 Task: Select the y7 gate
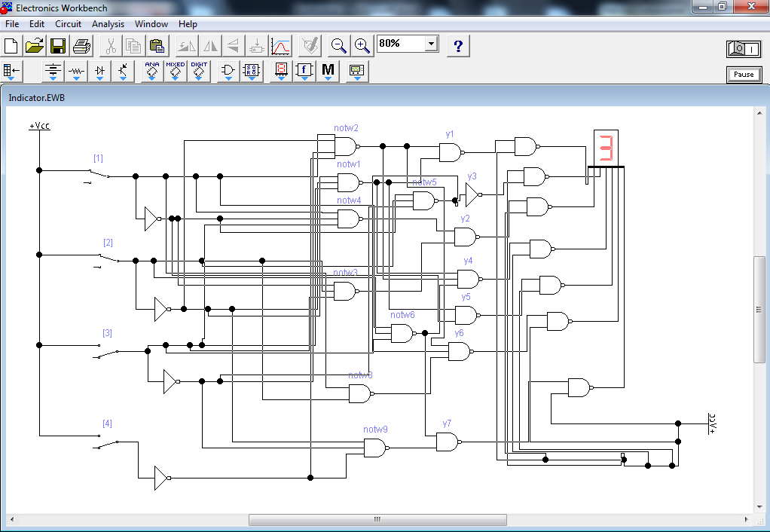coord(448,442)
